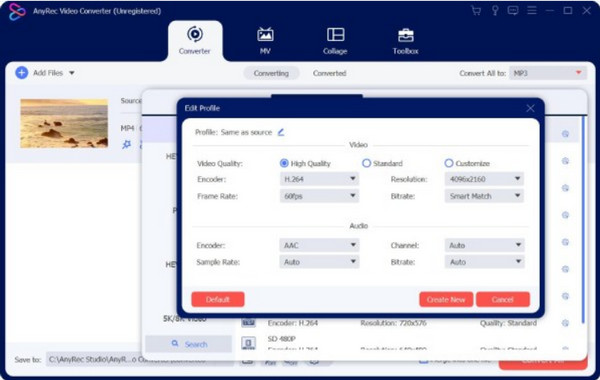Open the feedback chat icon
This screenshot has height=380, width=600.
[513, 11]
